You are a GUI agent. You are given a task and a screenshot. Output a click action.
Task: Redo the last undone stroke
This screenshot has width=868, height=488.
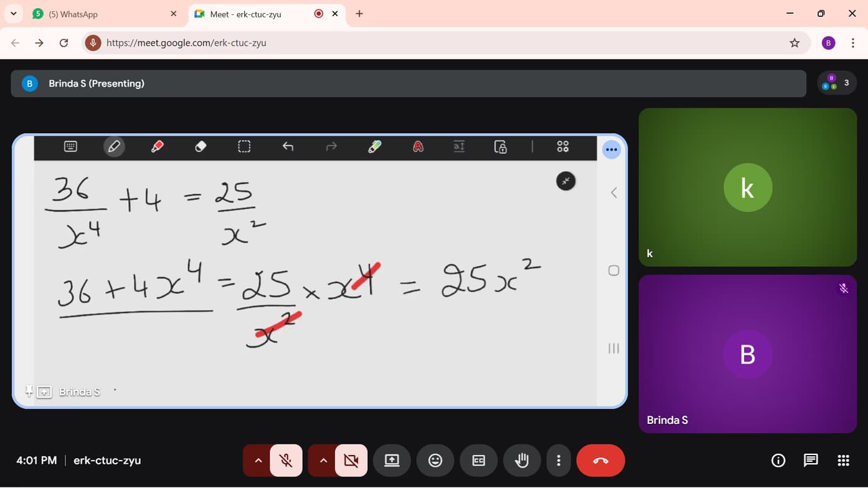(x=331, y=147)
